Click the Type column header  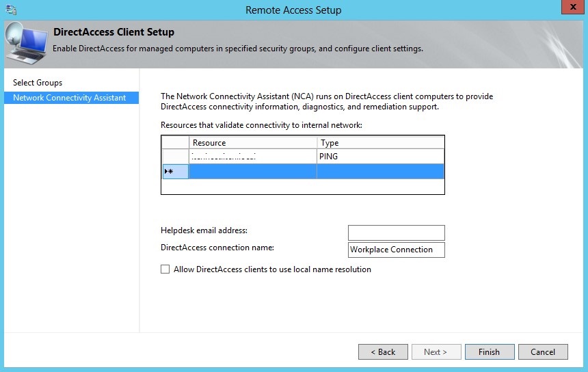coord(380,143)
